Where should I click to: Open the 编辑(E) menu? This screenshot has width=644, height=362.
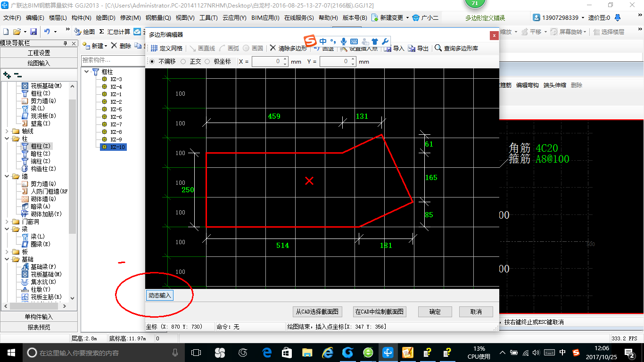(x=35, y=18)
